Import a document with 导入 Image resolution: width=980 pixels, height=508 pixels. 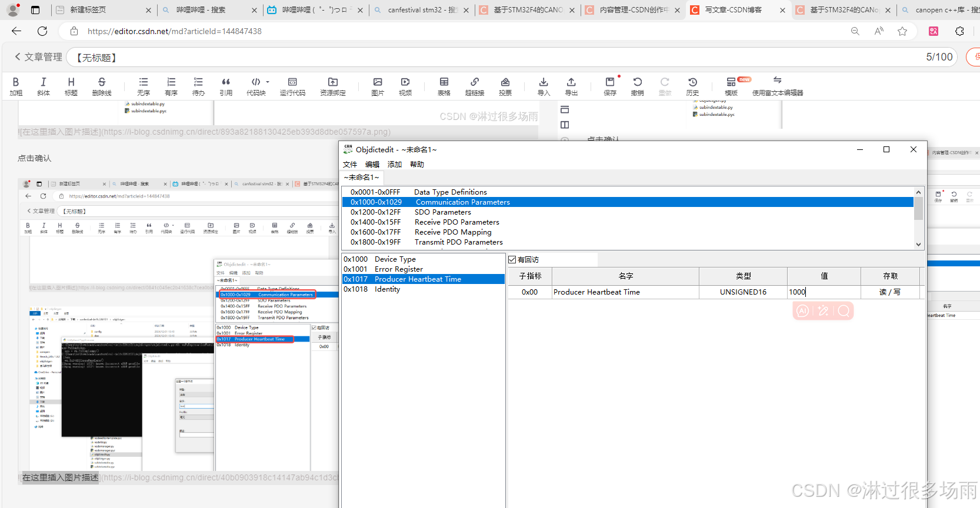point(544,86)
